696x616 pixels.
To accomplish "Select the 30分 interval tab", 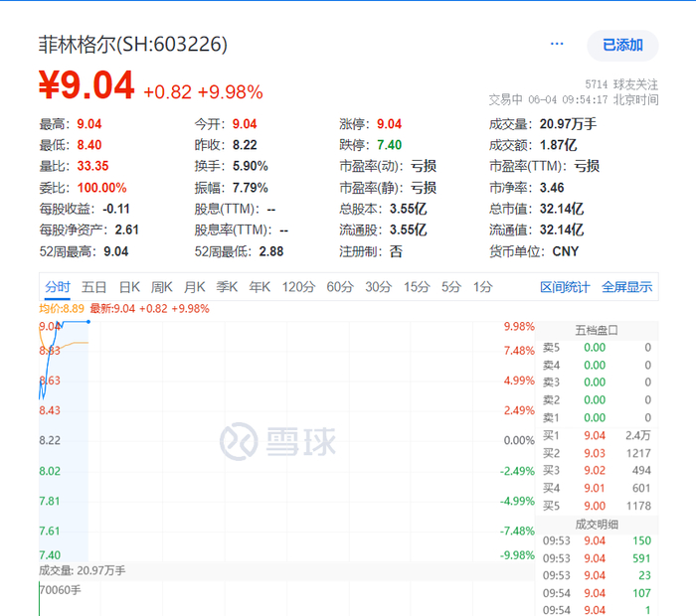I will (x=378, y=287).
